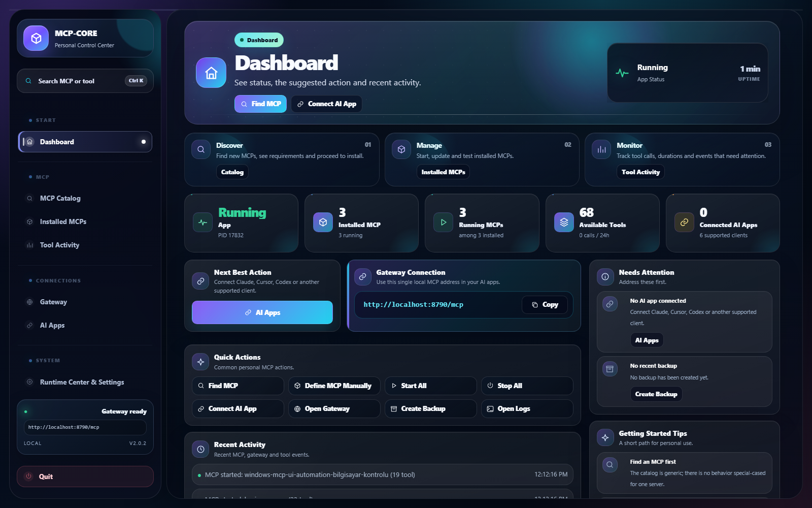The image size is (812, 508).
Task: Click the Running pulse icon in App Status card
Action: [x=622, y=73]
